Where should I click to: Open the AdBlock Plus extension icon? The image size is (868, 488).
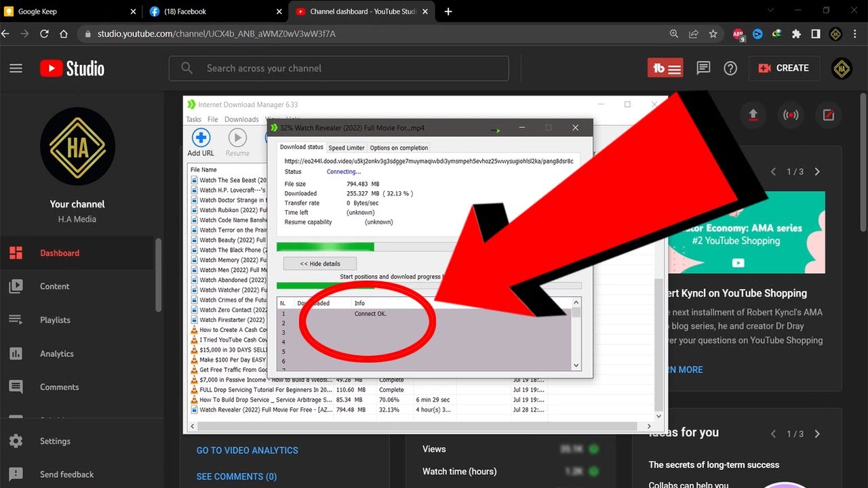(738, 34)
